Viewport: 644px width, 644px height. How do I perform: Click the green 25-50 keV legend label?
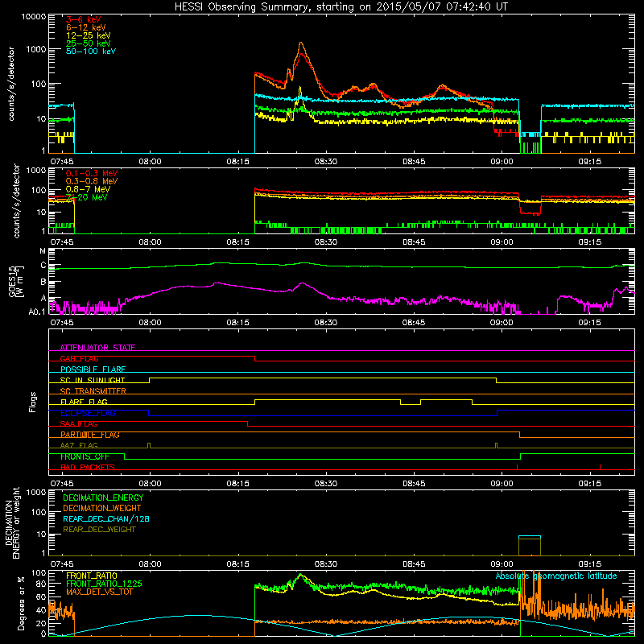pyautogui.click(x=89, y=43)
